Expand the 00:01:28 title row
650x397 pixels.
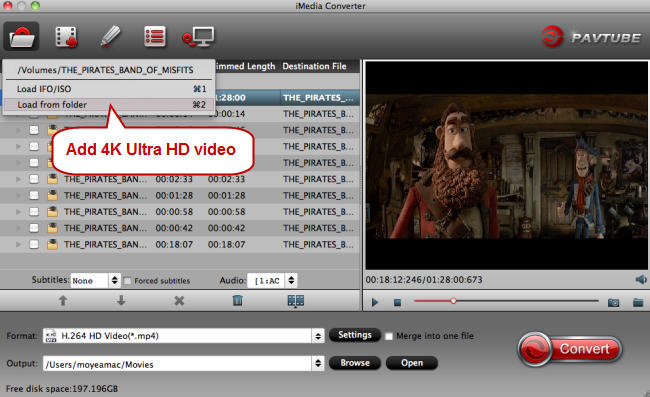[18, 195]
